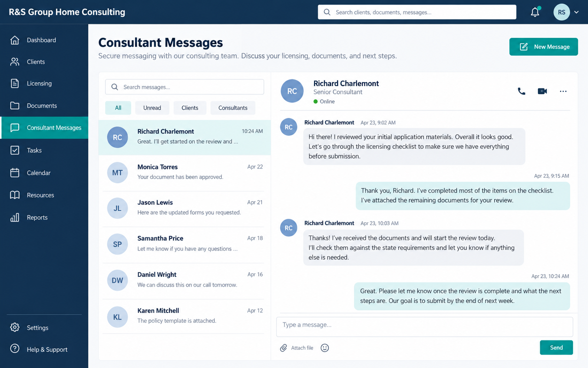Click the MT avatar for Monica Torres
This screenshot has height=368, width=588.
pyautogui.click(x=118, y=173)
